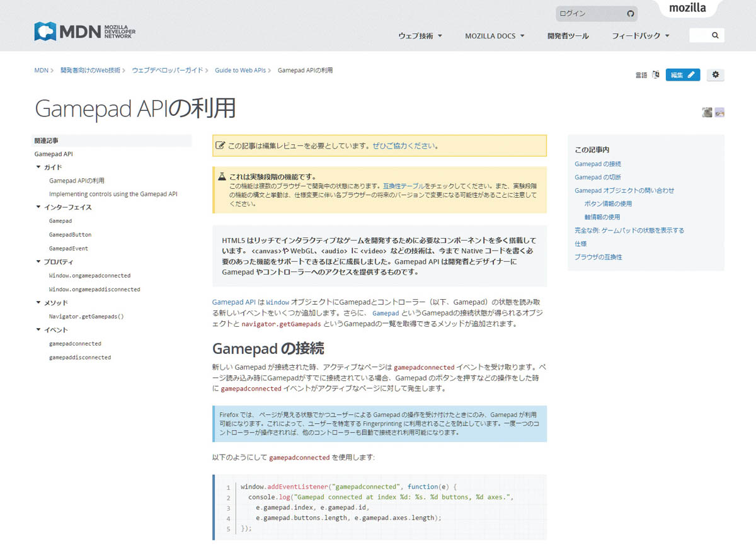The image size is (756, 551).
Task: Collapse the インターフェイス sidebar section
Action: click(x=38, y=207)
